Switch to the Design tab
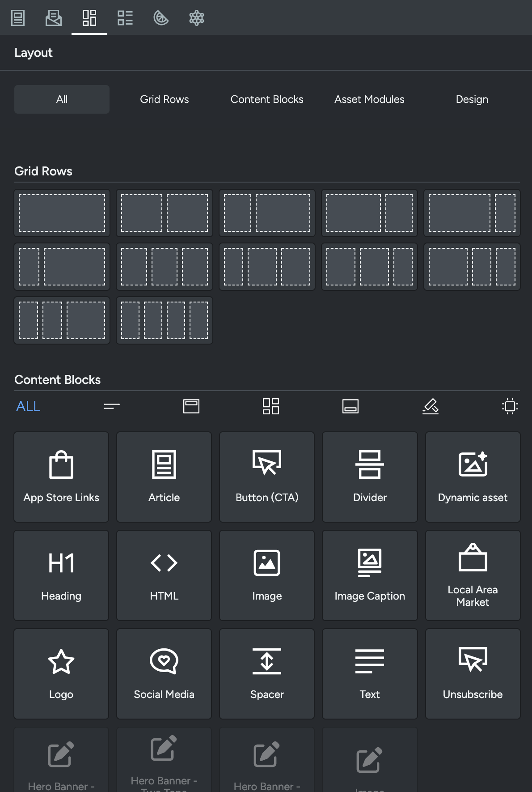 tap(472, 99)
